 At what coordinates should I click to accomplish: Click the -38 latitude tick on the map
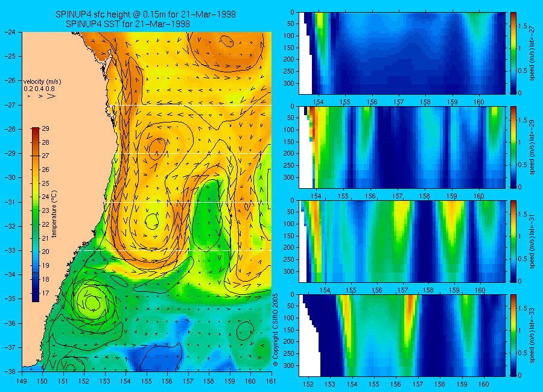(10, 371)
